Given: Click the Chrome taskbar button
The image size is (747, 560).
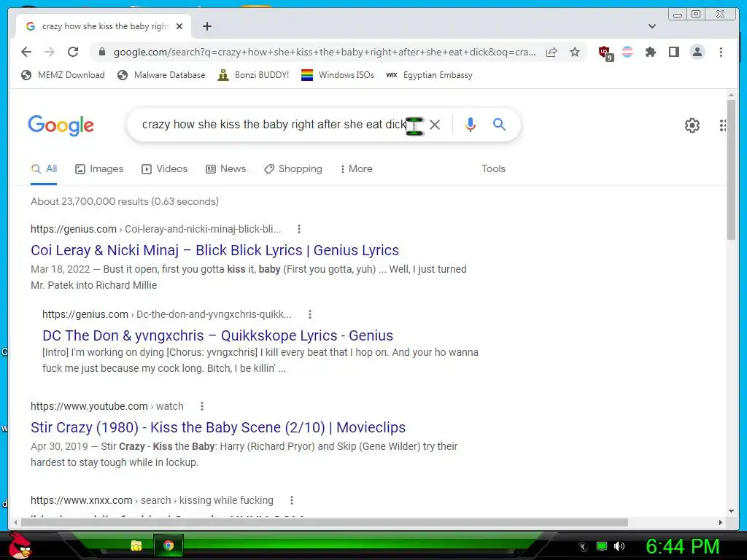Looking at the screenshot, I should click(x=169, y=545).
